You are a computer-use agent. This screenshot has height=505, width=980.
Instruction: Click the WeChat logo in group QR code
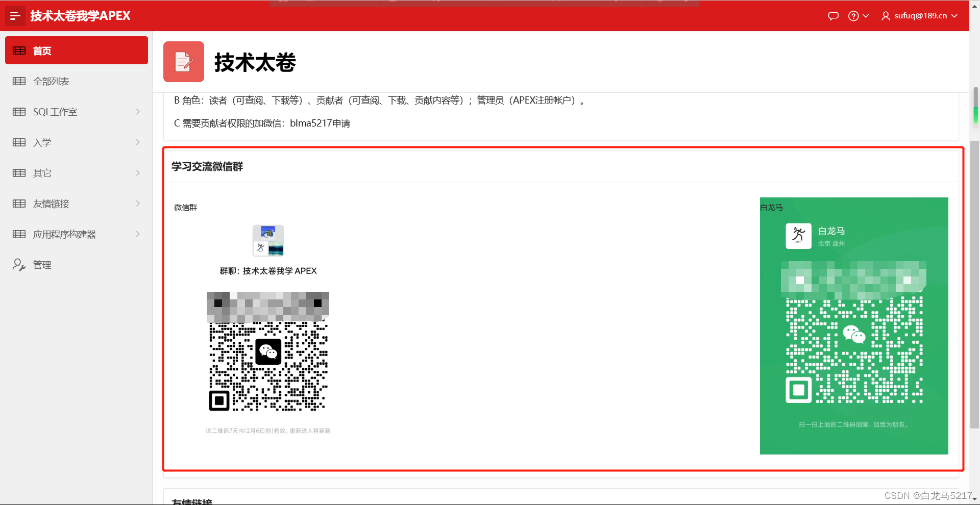click(x=268, y=351)
